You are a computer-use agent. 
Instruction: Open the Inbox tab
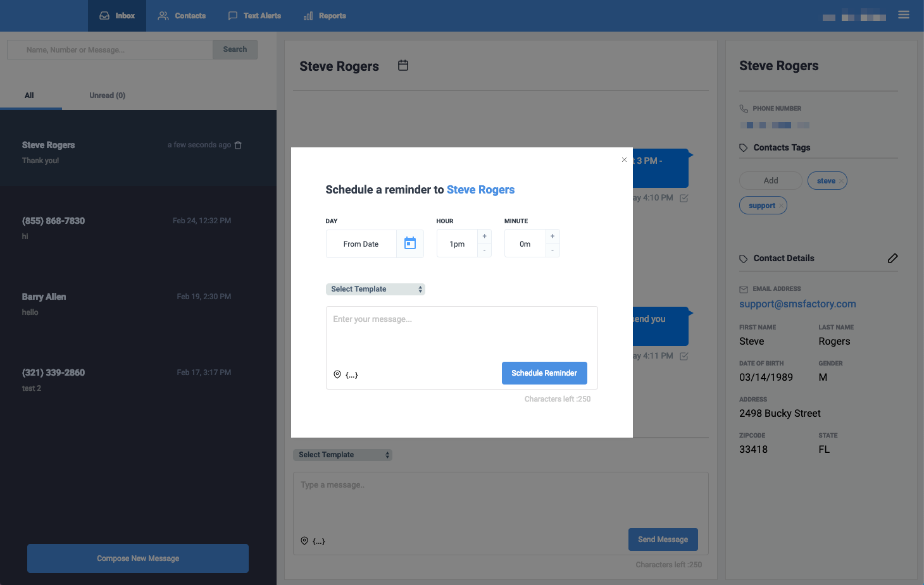click(117, 16)
